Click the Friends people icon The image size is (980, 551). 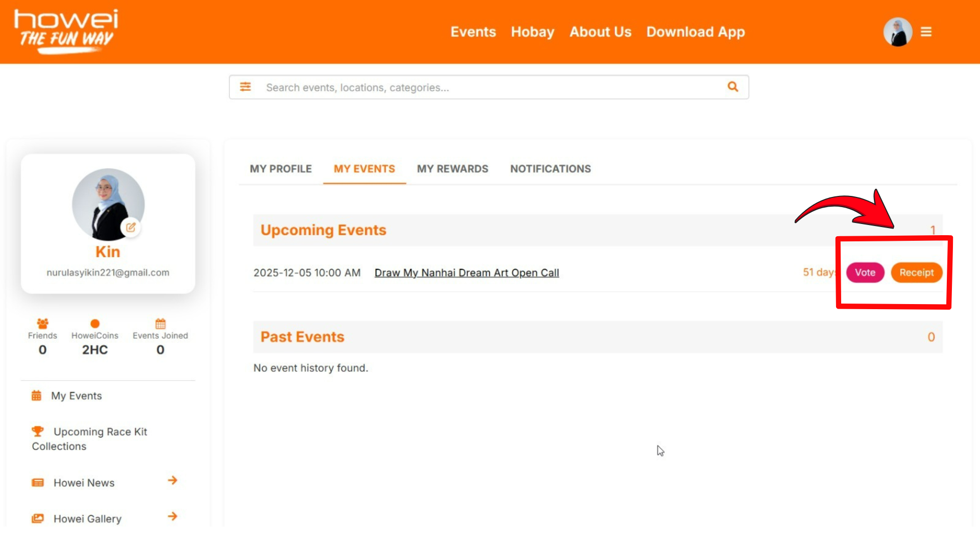tap(42, 323)
